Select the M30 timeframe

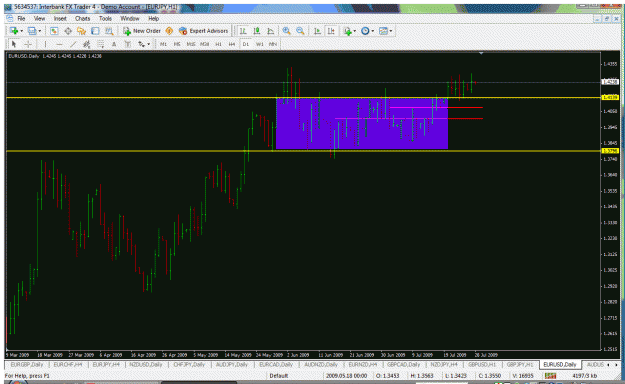click(204, 44)
